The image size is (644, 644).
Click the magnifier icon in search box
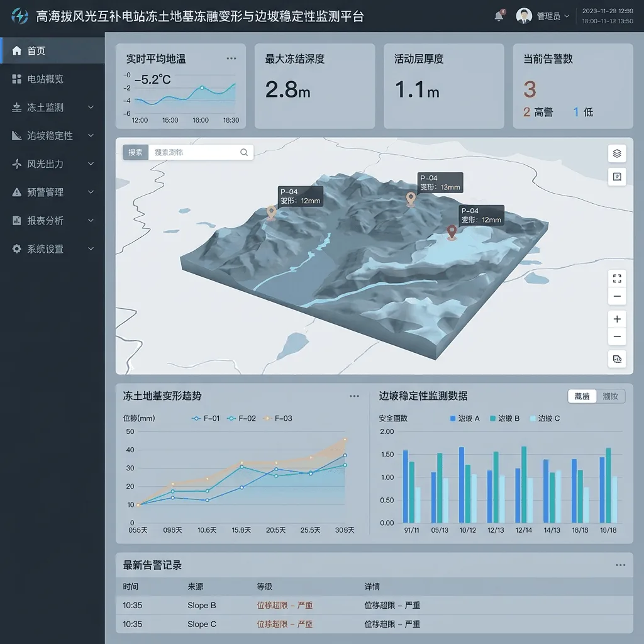point(244,152)
